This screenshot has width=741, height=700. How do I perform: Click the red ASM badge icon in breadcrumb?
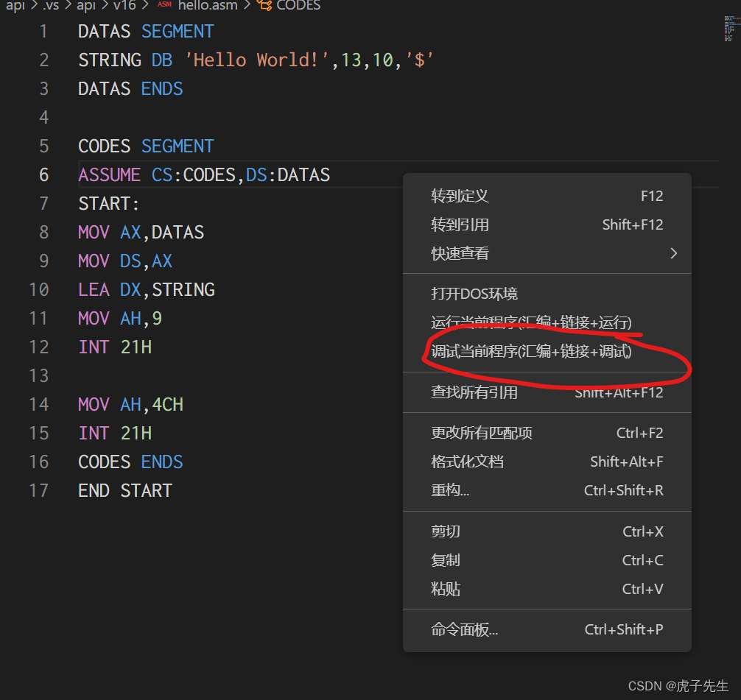click(166, 6)
